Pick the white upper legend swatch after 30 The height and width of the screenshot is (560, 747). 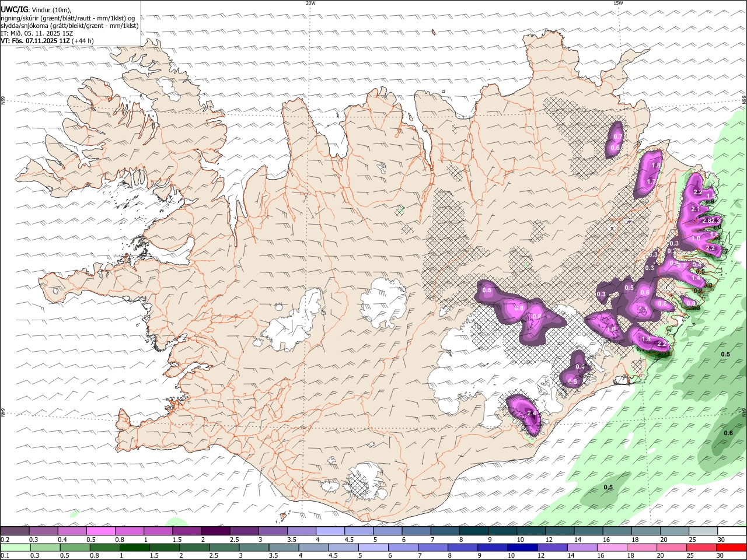[x=732, y=531]
